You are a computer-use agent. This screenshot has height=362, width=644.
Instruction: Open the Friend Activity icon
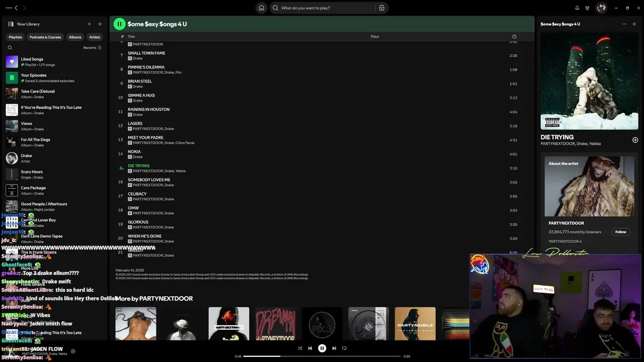pyautogui.click(x=587, y=8)
